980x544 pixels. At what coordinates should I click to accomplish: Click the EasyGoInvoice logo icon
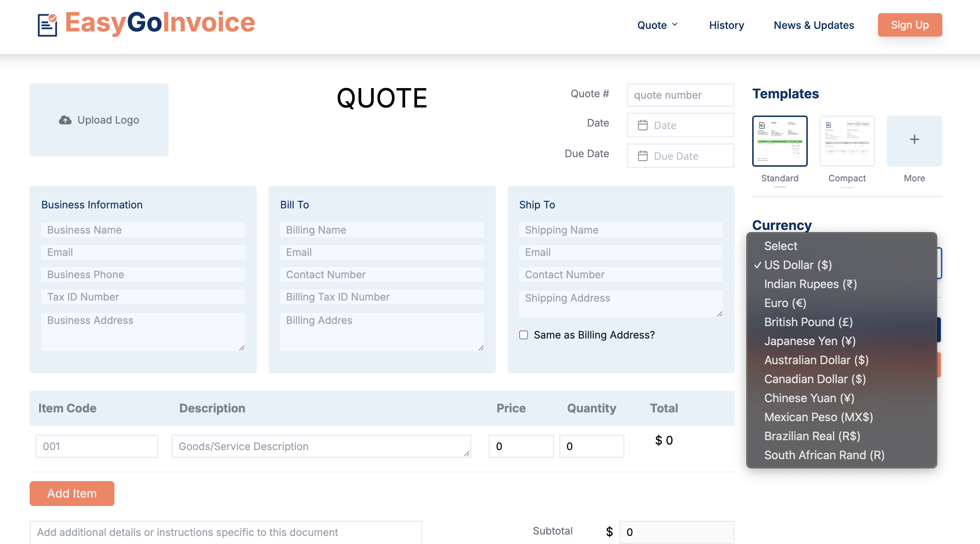coord(47,25)
